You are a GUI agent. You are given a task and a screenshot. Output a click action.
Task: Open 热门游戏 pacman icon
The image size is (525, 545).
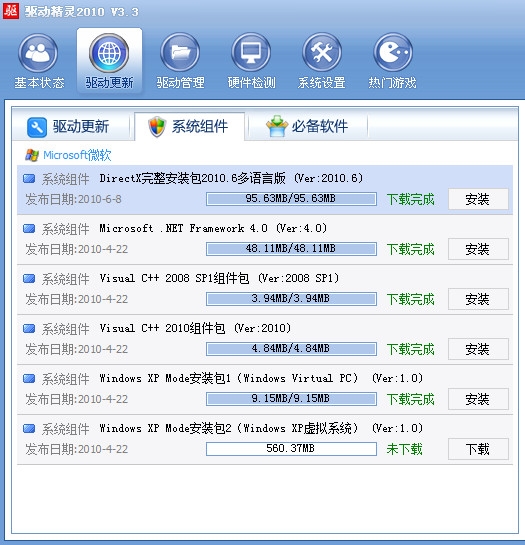point(393,53)
